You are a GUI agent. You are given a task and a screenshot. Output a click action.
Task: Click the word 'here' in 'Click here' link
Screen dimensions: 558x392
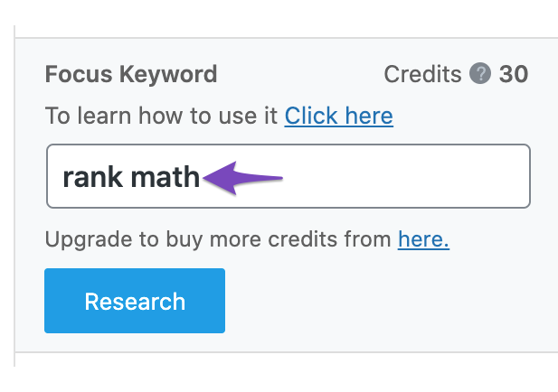(x=369, y=116)
